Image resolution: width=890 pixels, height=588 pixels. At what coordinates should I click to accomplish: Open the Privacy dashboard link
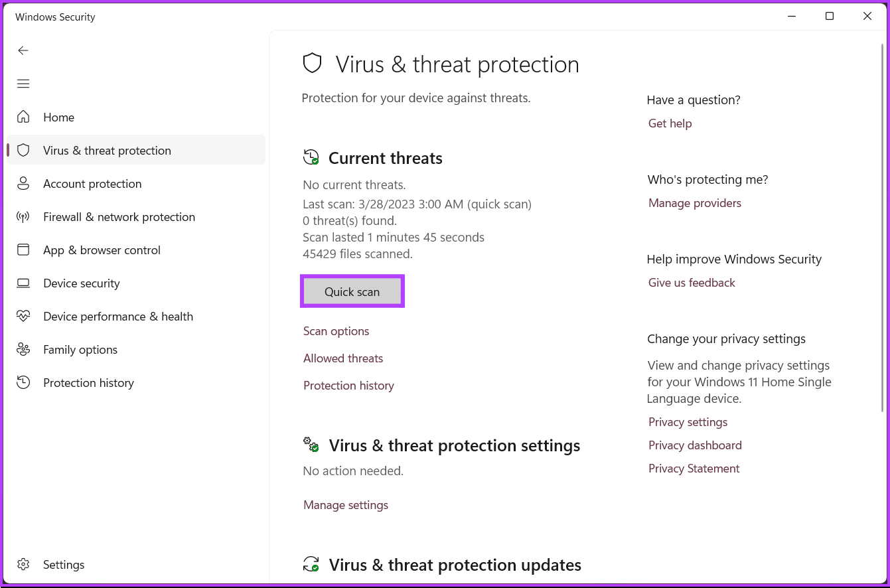point(695,445)
